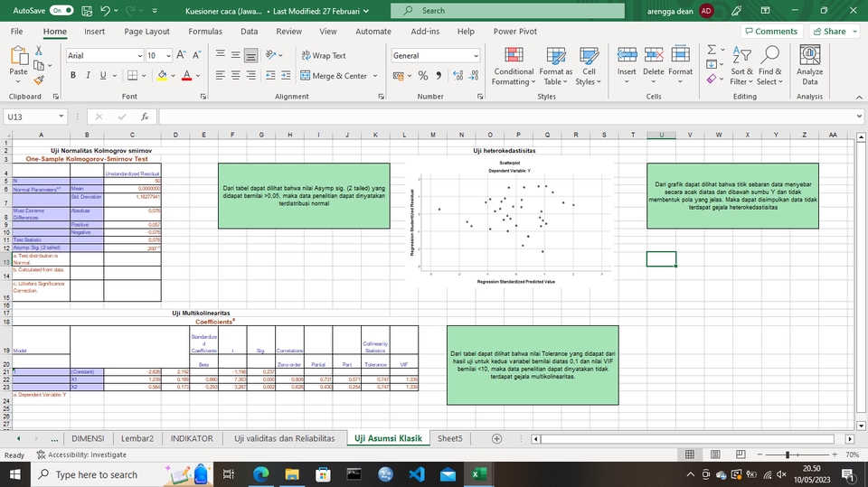Image resolution: width=868 pixels, height=487 pixels.
Task: Click the Copy icon in Clipboard group
Action: [x=39, y=65]
